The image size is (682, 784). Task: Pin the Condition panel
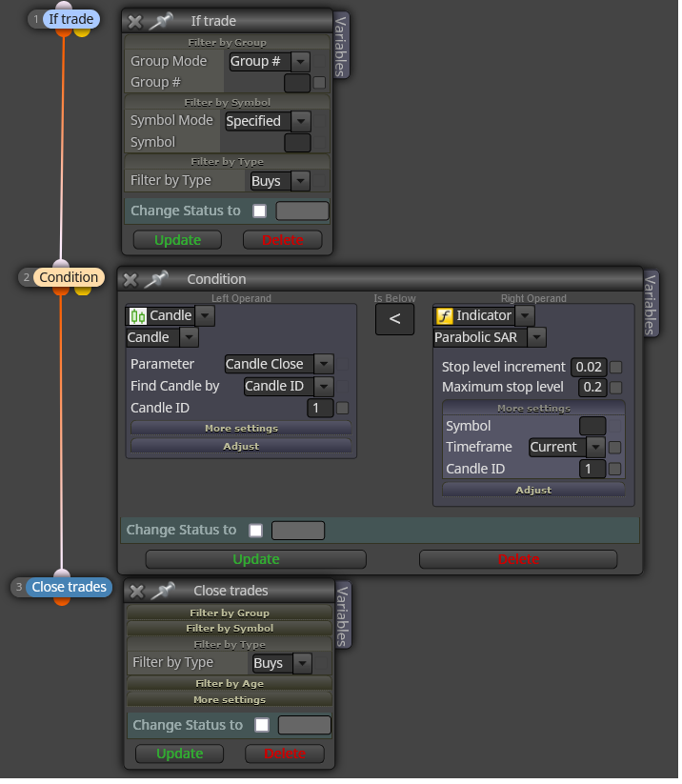[156, 279]
